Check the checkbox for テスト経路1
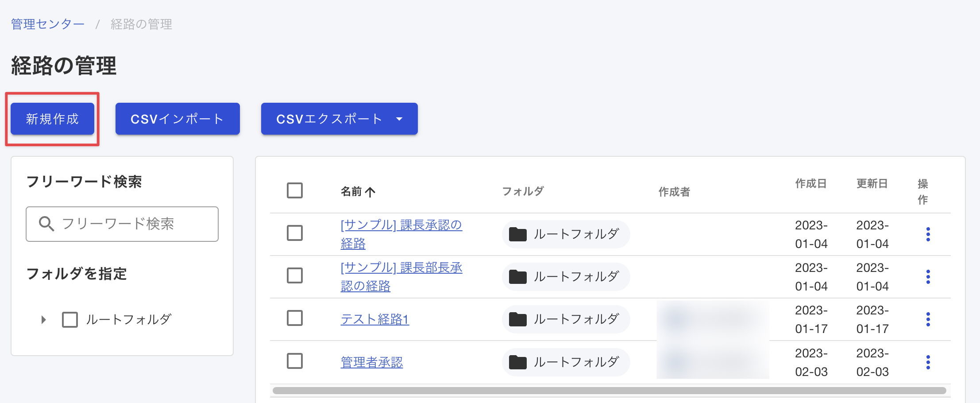The height and width of the screenshot is (403, 980). [294, 318]
